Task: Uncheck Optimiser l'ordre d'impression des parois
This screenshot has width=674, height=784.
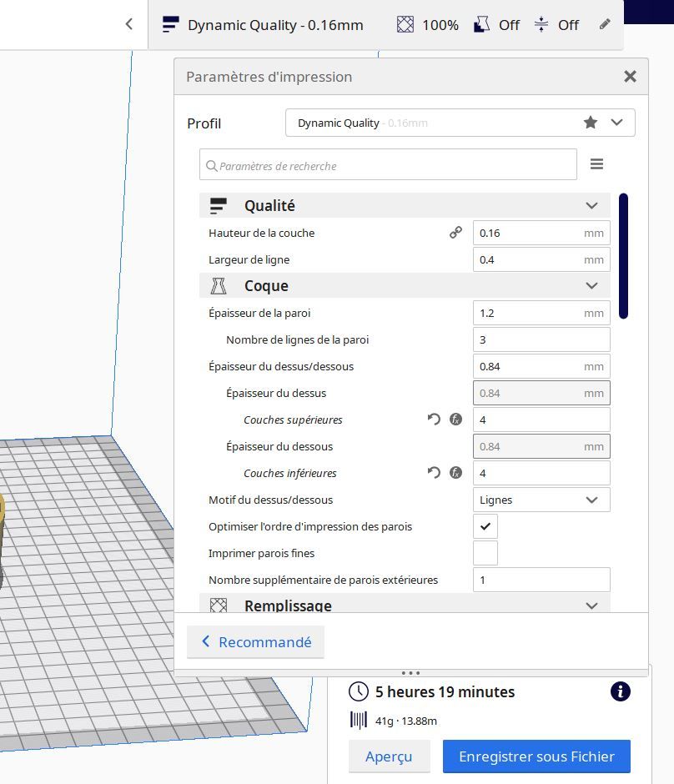Action: click(485, 526)
